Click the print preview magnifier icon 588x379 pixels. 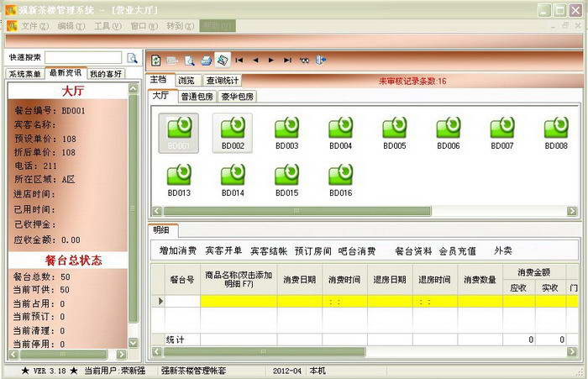tap(189, 60)
